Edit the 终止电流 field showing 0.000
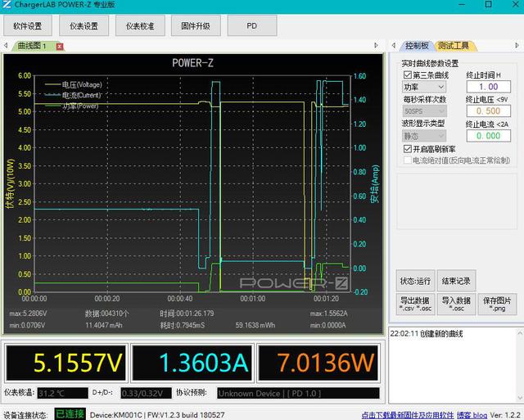 pos(489,136)
